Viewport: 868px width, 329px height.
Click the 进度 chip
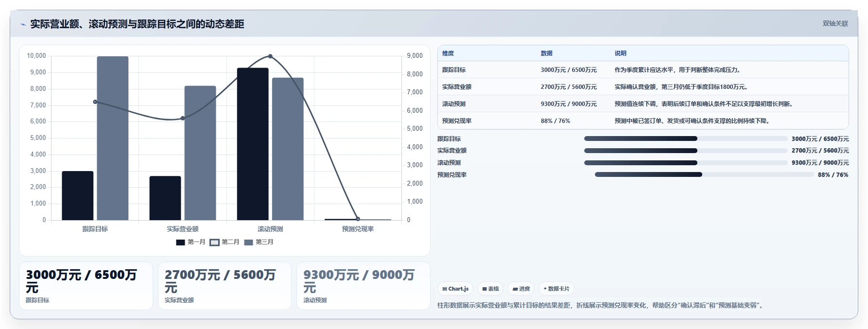[x=521, y=289]
